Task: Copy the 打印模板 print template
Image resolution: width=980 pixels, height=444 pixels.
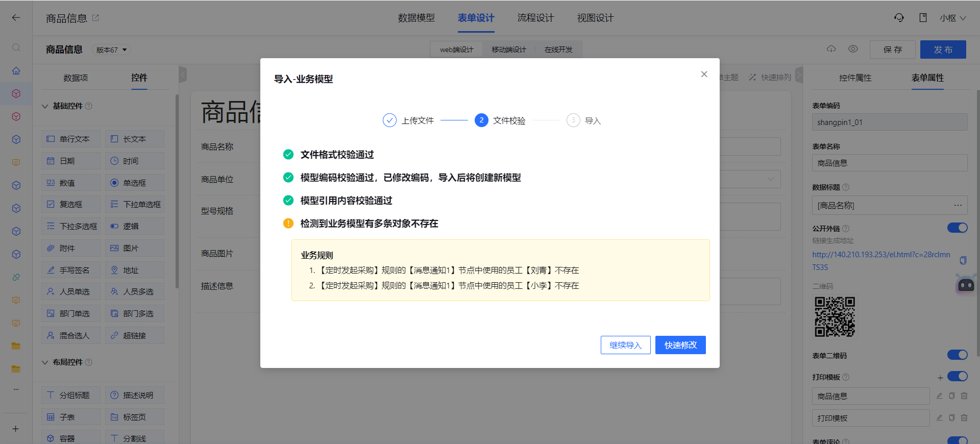Action: point(952,418)
